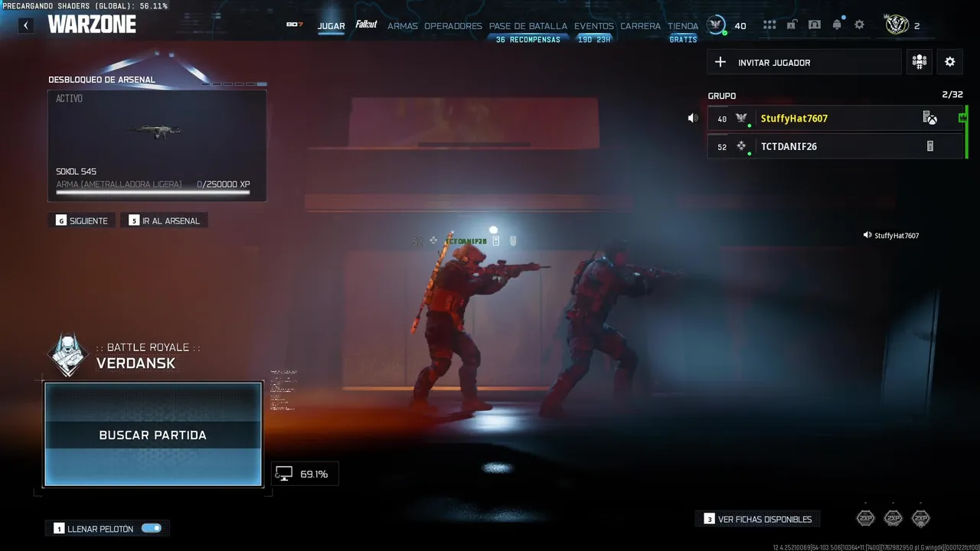Screen dimensions: 980x551
Task: Open group settings gear beside the invite field
Action: 950,62
